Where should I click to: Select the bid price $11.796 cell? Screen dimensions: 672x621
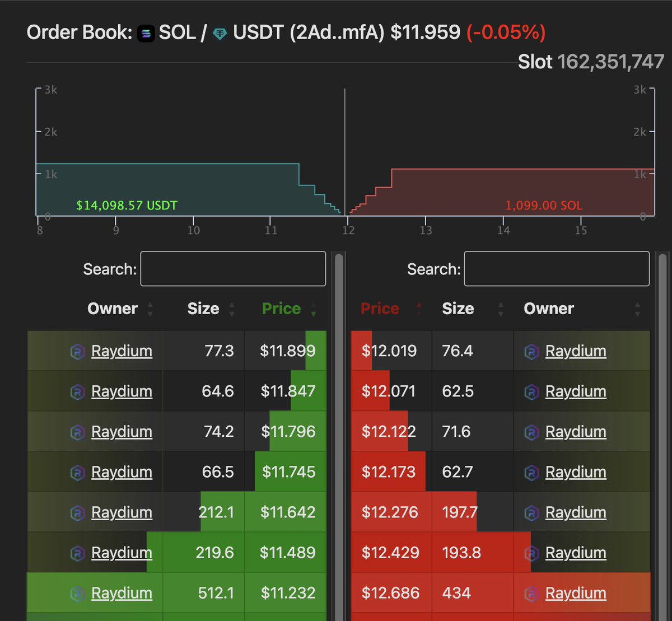point(286,432)
